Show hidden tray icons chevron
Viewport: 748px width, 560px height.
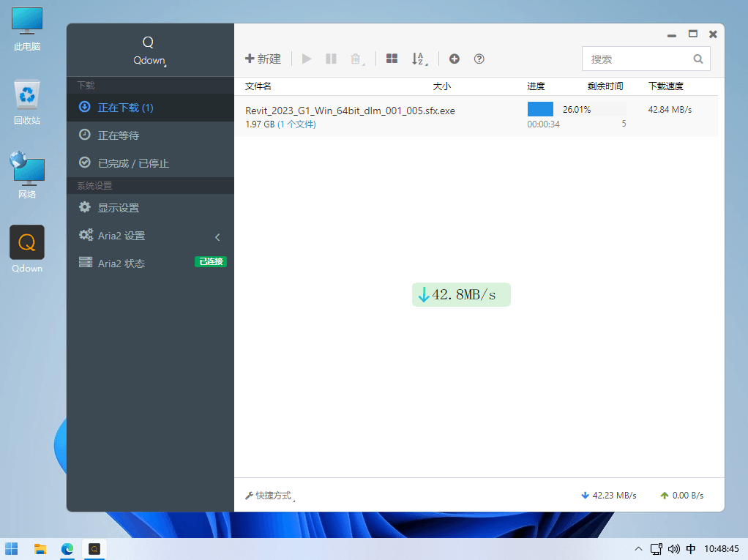[638, 549]
